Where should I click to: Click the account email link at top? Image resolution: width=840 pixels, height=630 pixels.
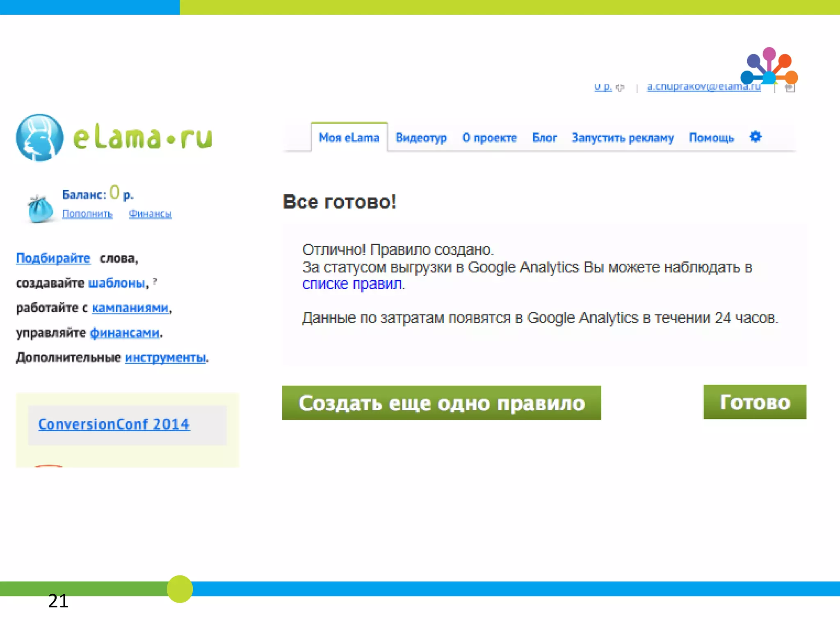[x=703, y=87]
